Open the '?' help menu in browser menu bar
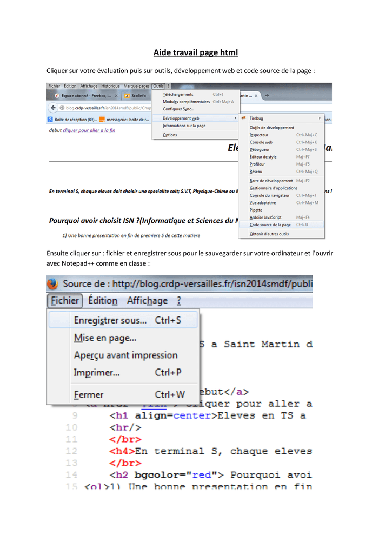This screenshot has width=392, height=554. 169,86
